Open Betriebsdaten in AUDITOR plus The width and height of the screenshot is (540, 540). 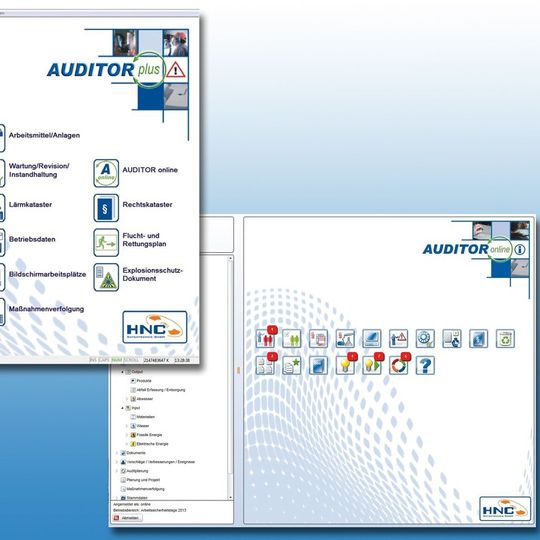pos(32,239)
